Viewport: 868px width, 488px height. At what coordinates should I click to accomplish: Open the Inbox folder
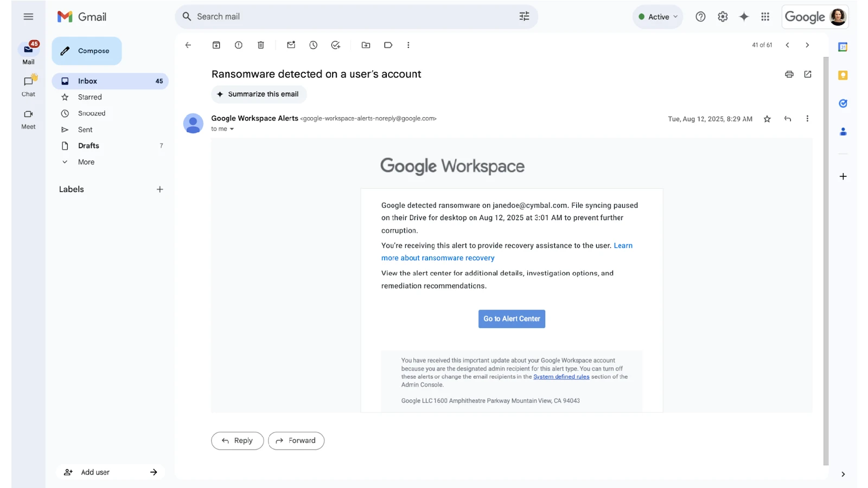coord(87,81)
